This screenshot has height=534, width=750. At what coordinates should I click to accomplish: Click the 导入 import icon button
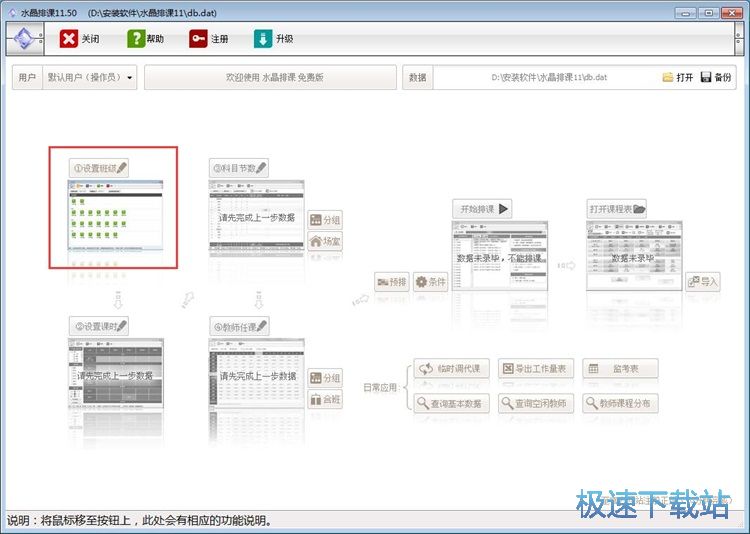[x=703, y=282]
